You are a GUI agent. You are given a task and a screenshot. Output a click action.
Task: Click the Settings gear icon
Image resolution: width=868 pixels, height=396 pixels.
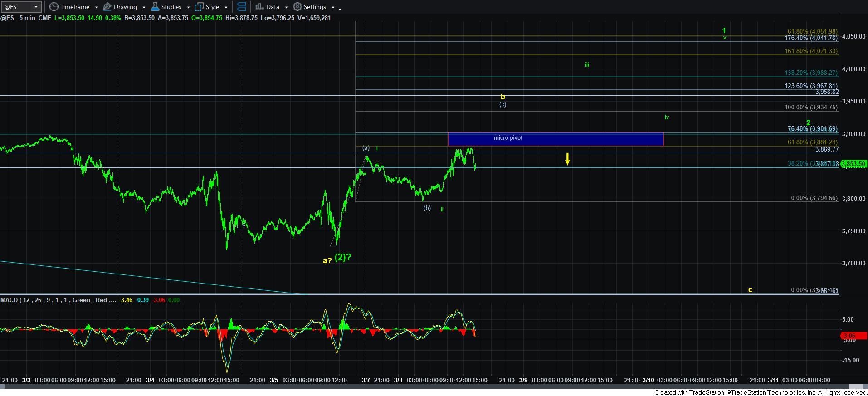297,7
